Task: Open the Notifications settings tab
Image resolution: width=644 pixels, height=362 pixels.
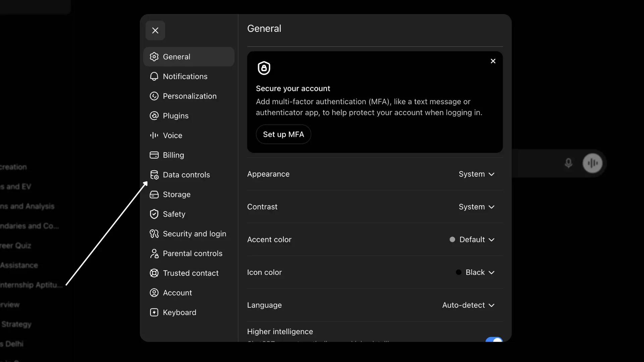Action: pyautogui.click(x=189, y=76)
